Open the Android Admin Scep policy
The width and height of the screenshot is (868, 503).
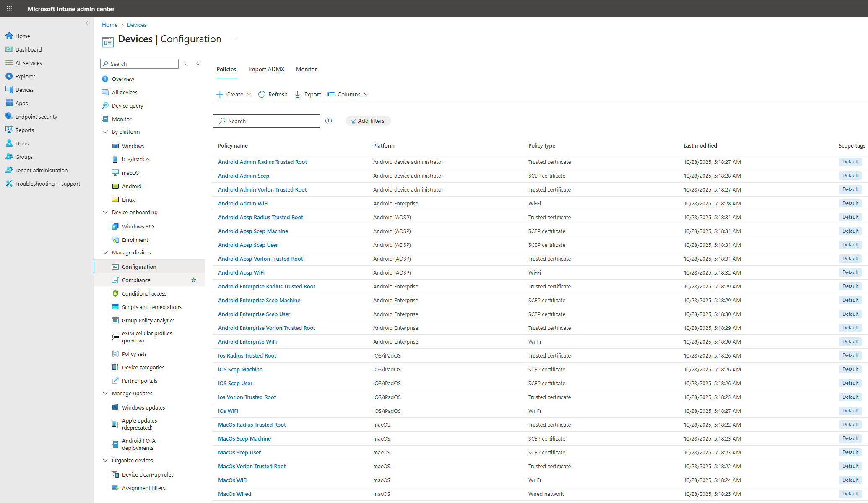click(244, 176)
